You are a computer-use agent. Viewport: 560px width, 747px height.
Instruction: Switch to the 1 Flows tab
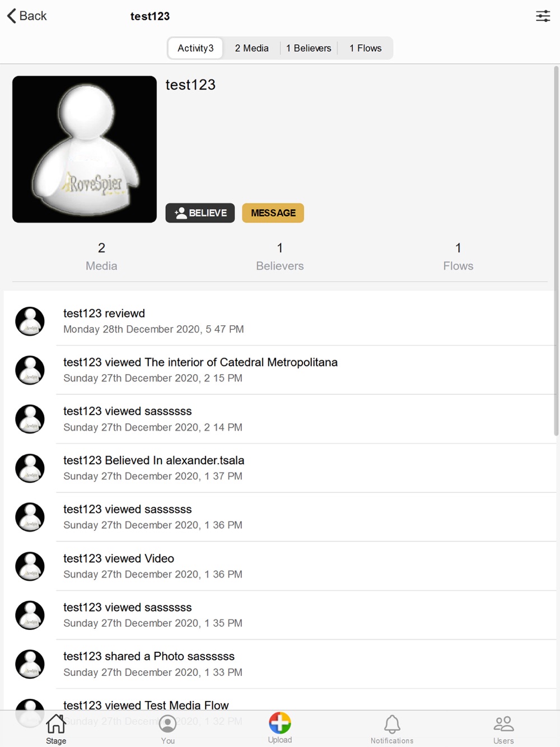pyautogui.click(x=365, y=48)
